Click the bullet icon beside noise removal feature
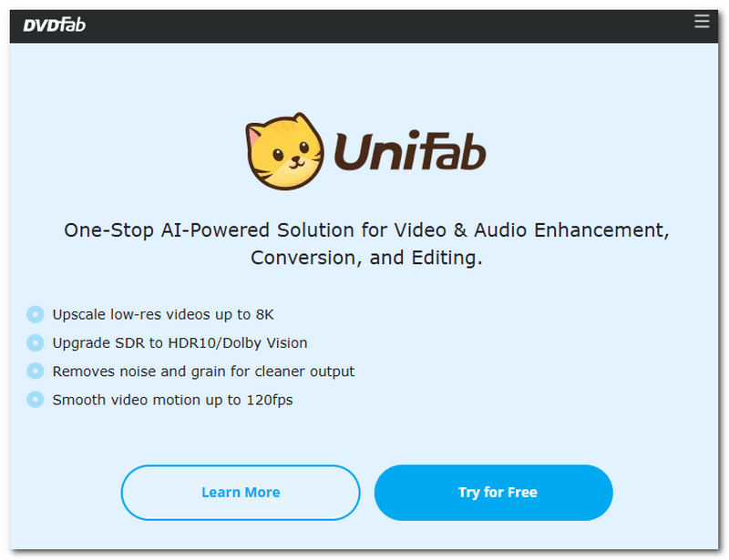This screenshot has width=729, height=560. (35, 371)
